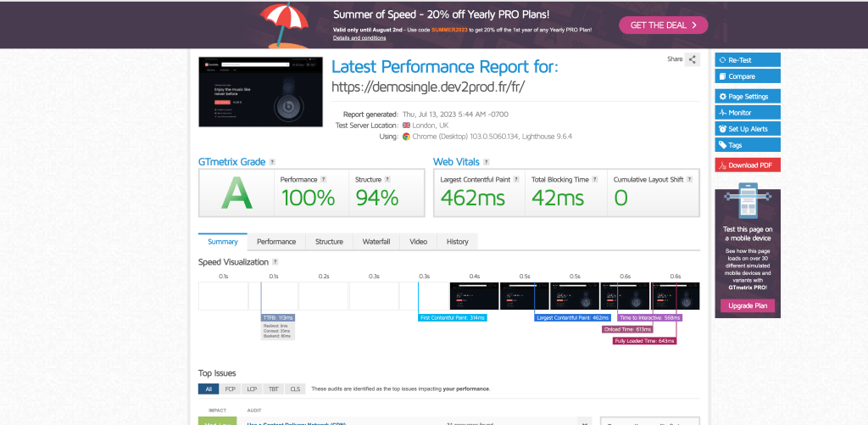Open the Details and conditions link
The height and width of the screenshot is (425, 868).
pyautogui.click(x=359, y=37)
